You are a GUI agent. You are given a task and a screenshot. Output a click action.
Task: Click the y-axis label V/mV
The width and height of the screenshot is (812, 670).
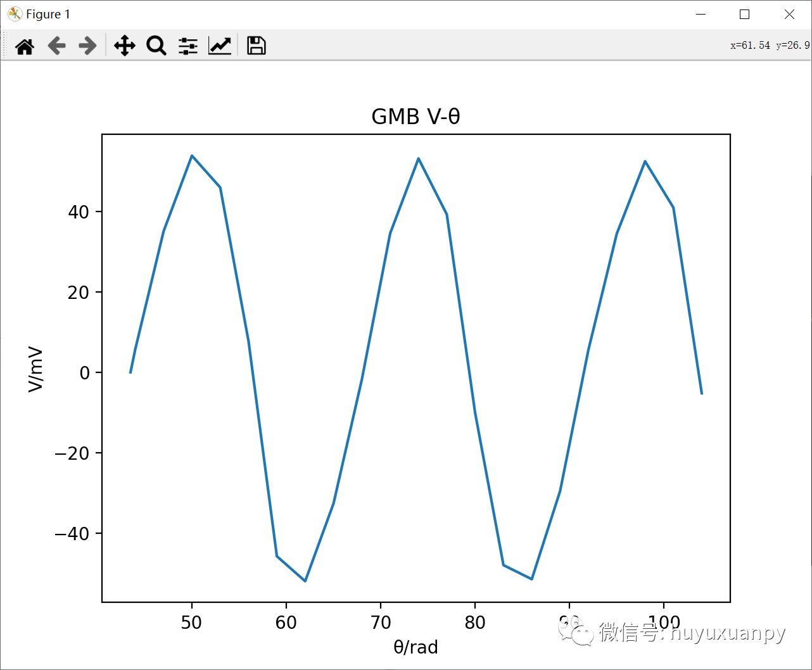tap(36, 369)
